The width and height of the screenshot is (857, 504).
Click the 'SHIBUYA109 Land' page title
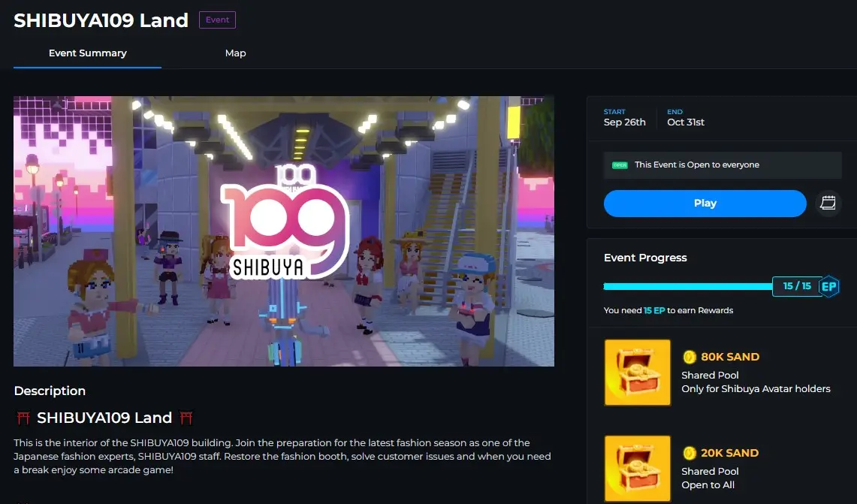pyautogui.click(x=101, y=20)
